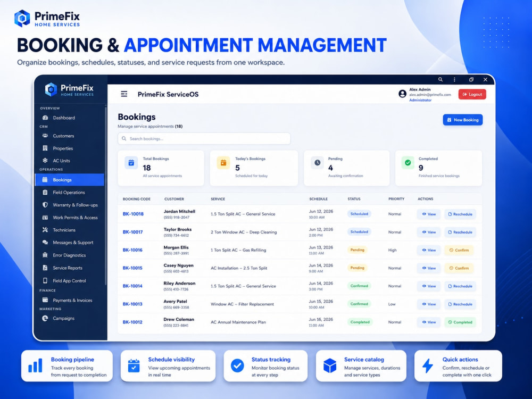The image size is (532, 399).
Task: Open booking code BK-10012 link
Action: coord(132,322)
